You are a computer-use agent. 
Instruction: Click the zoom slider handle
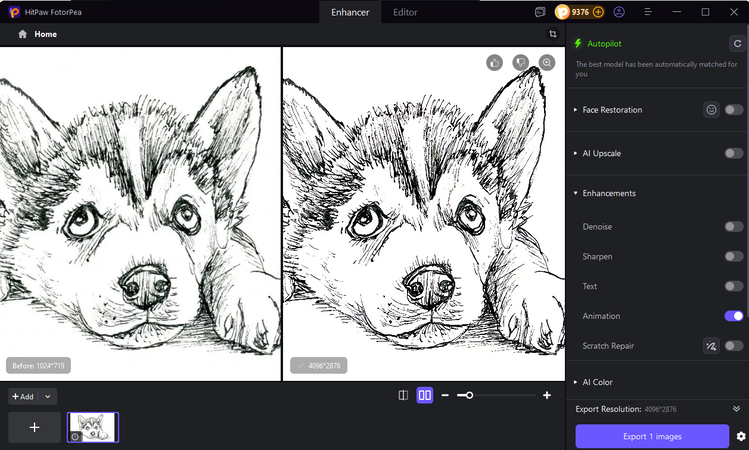pos(469,396)
